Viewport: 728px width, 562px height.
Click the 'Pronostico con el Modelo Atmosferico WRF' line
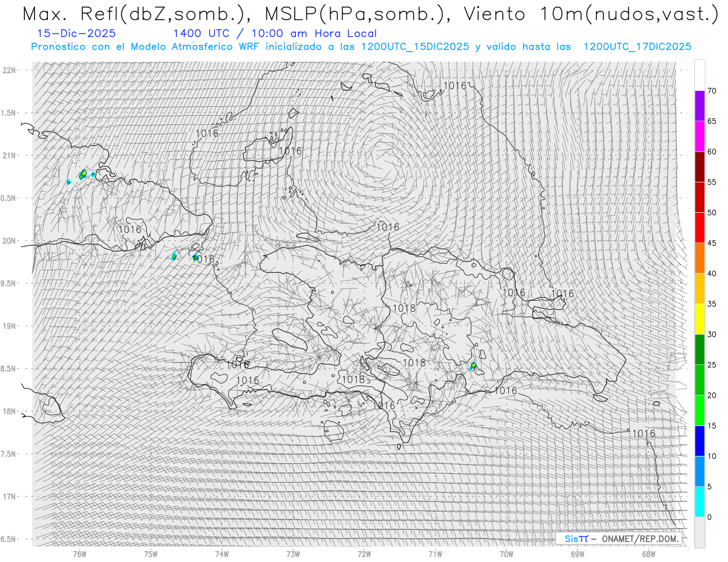(x=361, y=47)
